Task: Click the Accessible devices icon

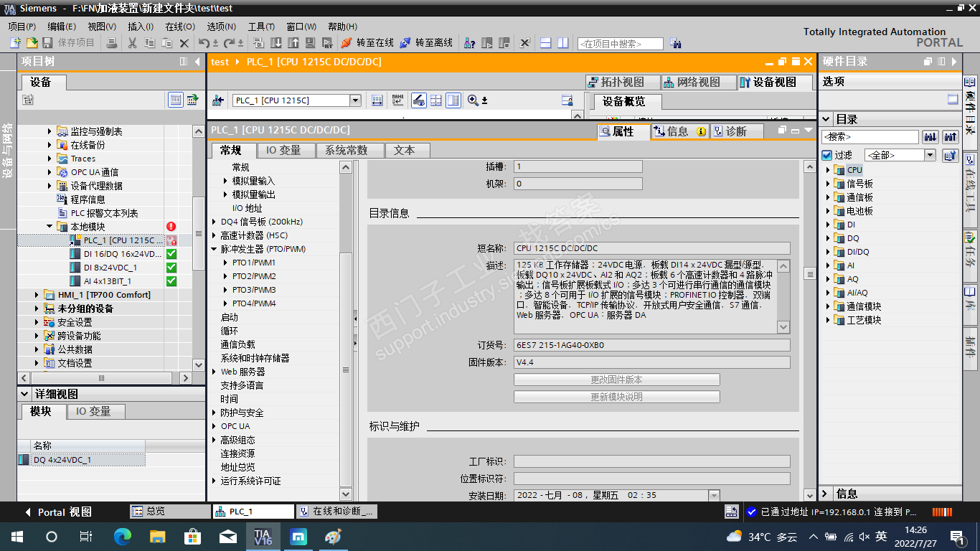Action: pyautogui.click(x=470, y=43)
